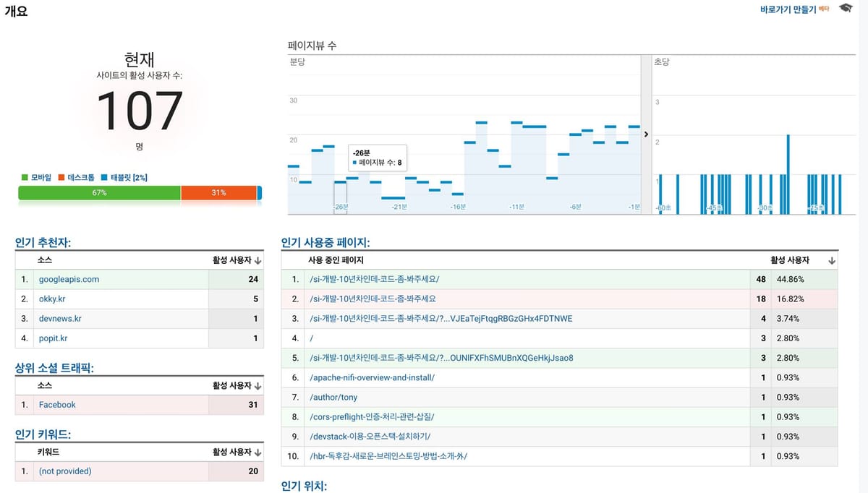Select popit.kr in the referrers table
868x493 pixels.
[x=54, y=338]
